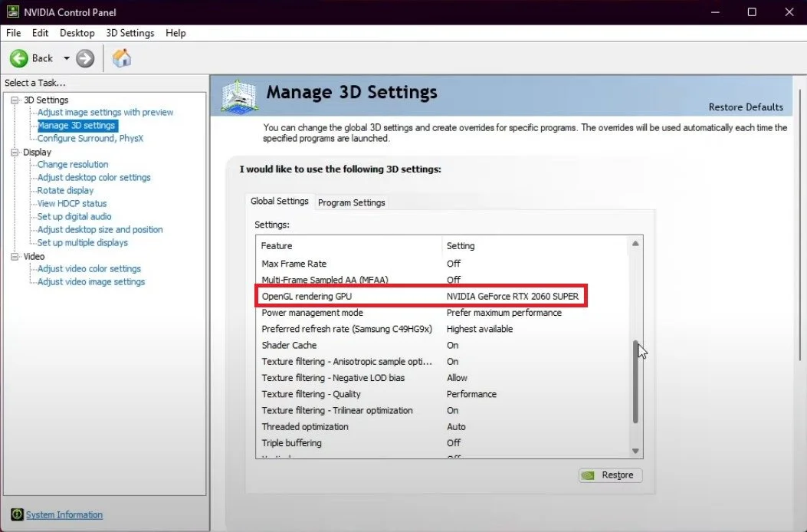This screenshot has height=532, width=807.
Task: Select Texture filtering - Quality row
Action: (443, 394)
